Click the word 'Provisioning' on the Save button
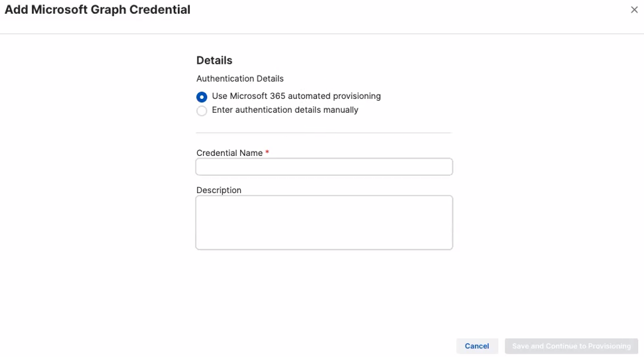Viewport: 644px width, 357px height. coord(609,346)
